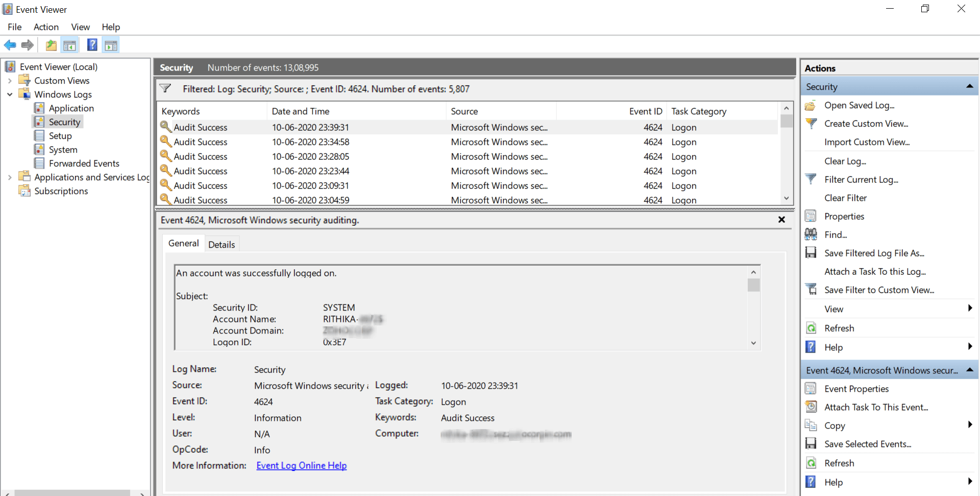This screenshot has height=496, width=980.
Task: Click the console tree horizontal scrollbar
Action: coord(72,493)
